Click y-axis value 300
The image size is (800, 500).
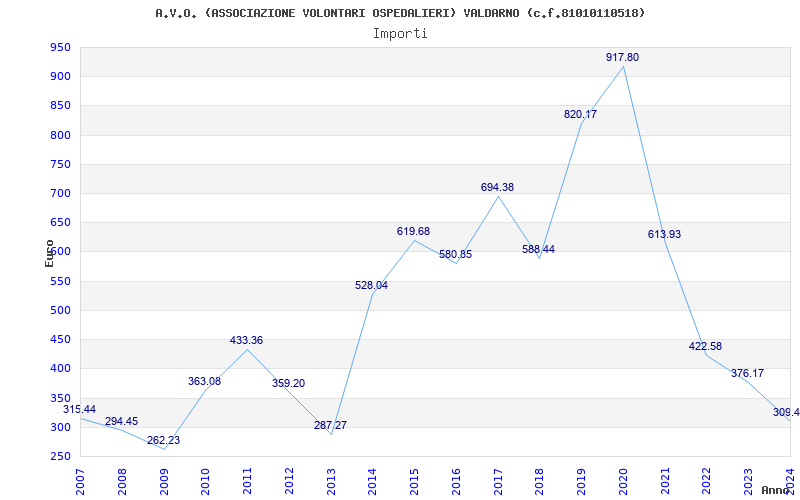click(60, 427)
